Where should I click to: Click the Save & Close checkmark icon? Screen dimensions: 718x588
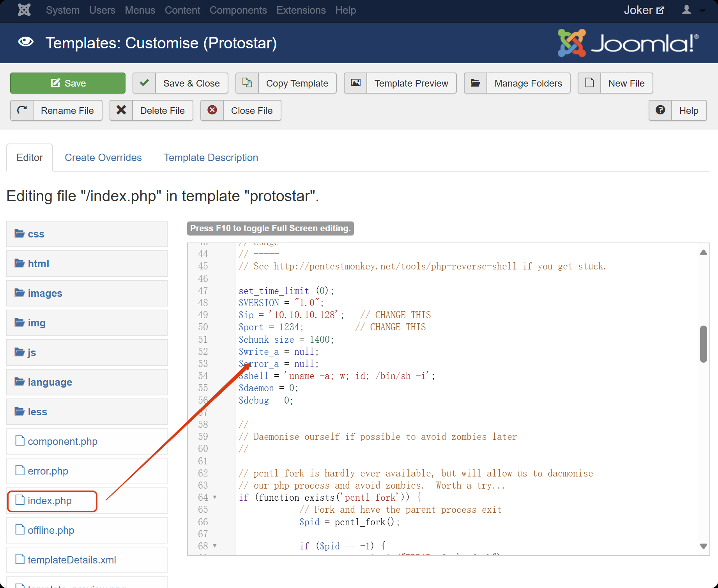coord(144,83)
